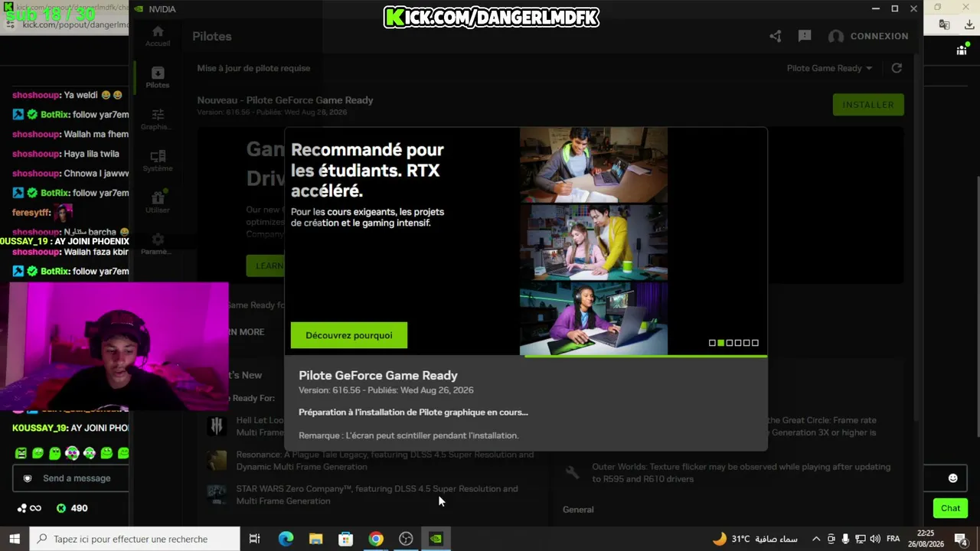Viewport: 980px width, 551px height.
Task: Click the green Chat button
Action: click(x=950, y=508)
